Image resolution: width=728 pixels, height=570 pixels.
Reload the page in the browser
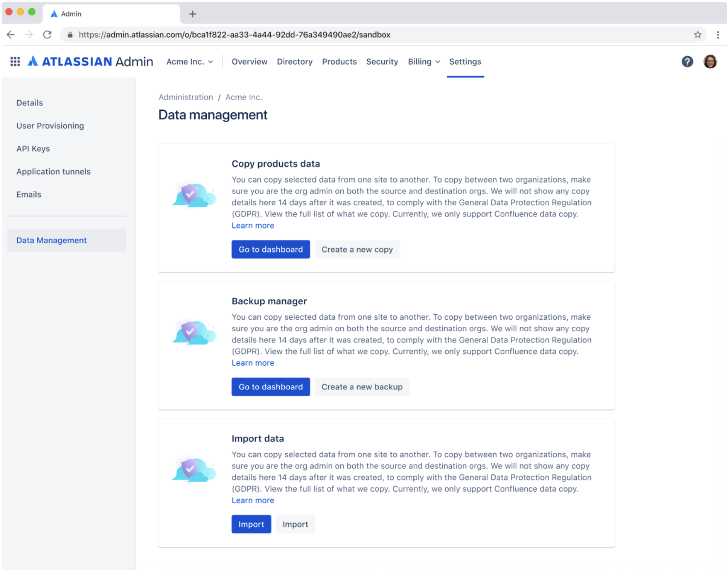point(47,35)
